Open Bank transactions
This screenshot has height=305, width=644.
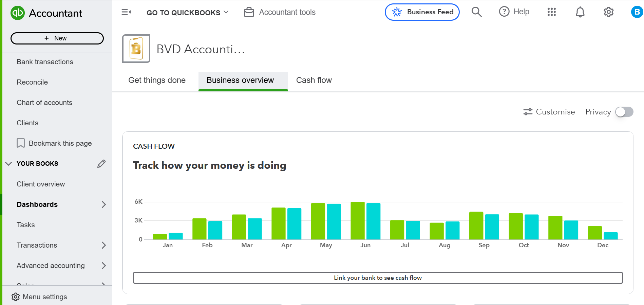click(45, 62)
